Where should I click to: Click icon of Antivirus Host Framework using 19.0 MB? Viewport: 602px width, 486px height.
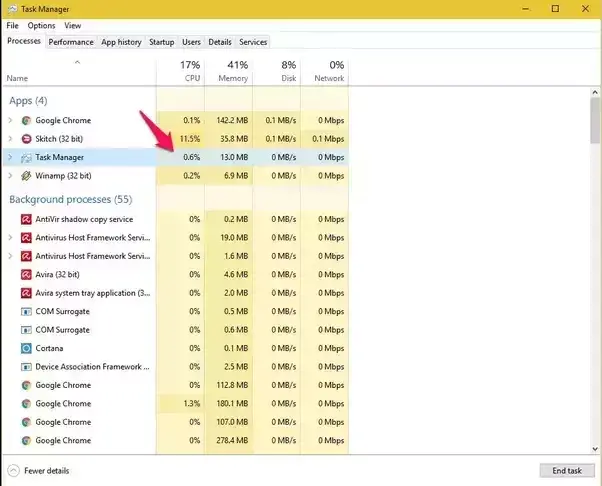26,238
